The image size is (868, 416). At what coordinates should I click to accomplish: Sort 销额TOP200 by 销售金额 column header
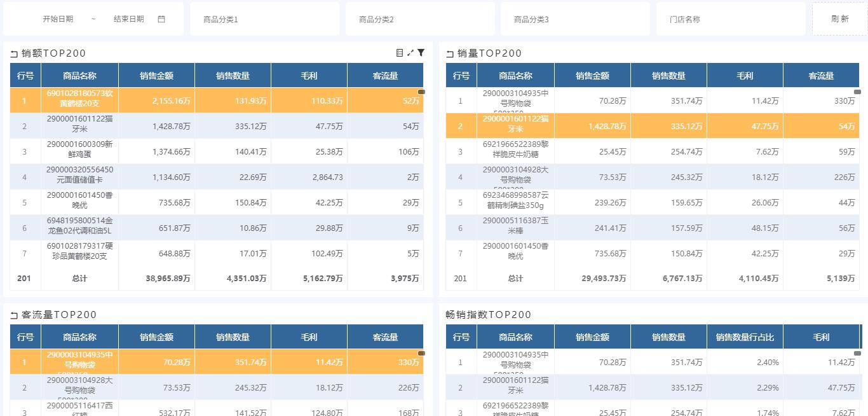point(156,76)
